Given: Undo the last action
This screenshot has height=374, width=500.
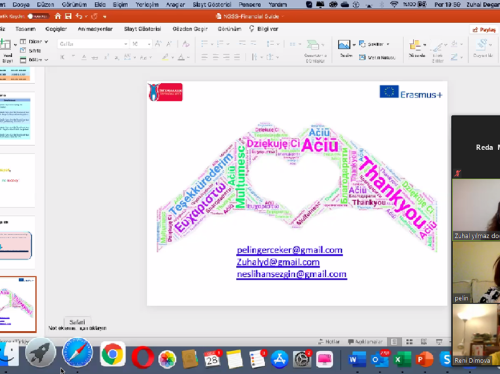Looking at the screenshot, I should (x=79, y=16).
